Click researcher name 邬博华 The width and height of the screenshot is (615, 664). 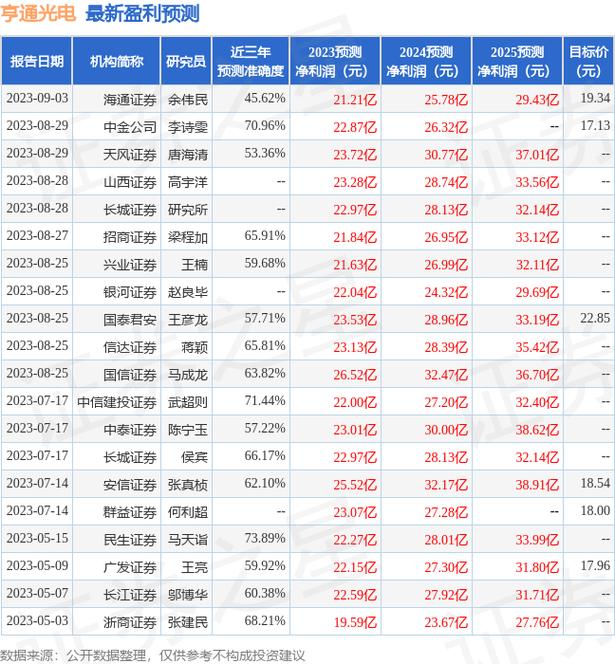(x=188, y=595)
